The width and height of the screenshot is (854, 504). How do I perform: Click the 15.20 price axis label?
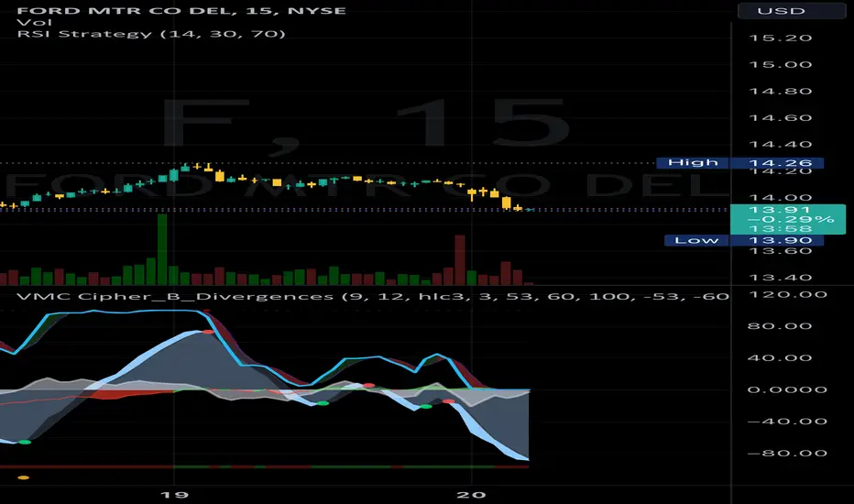781,38
